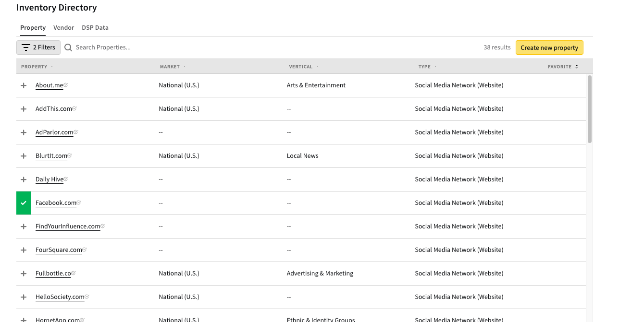
Task: Open the BlurtIt.com property link
Action: (51, 156)
